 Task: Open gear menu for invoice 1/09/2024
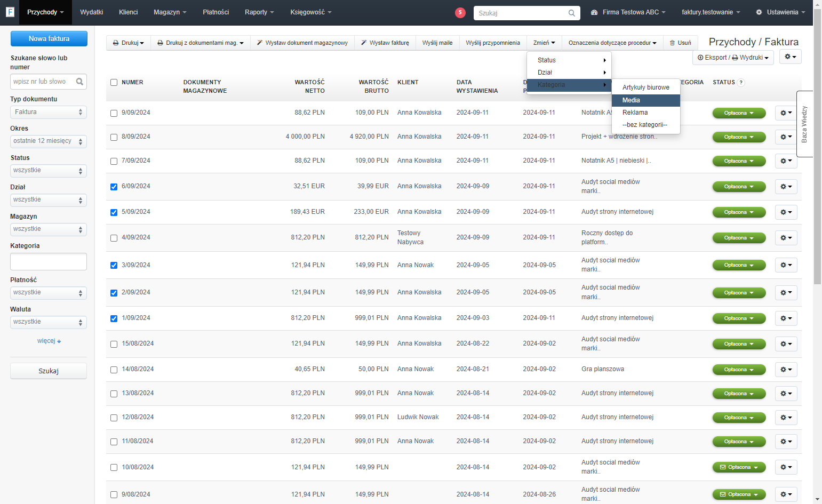[786, 318]
